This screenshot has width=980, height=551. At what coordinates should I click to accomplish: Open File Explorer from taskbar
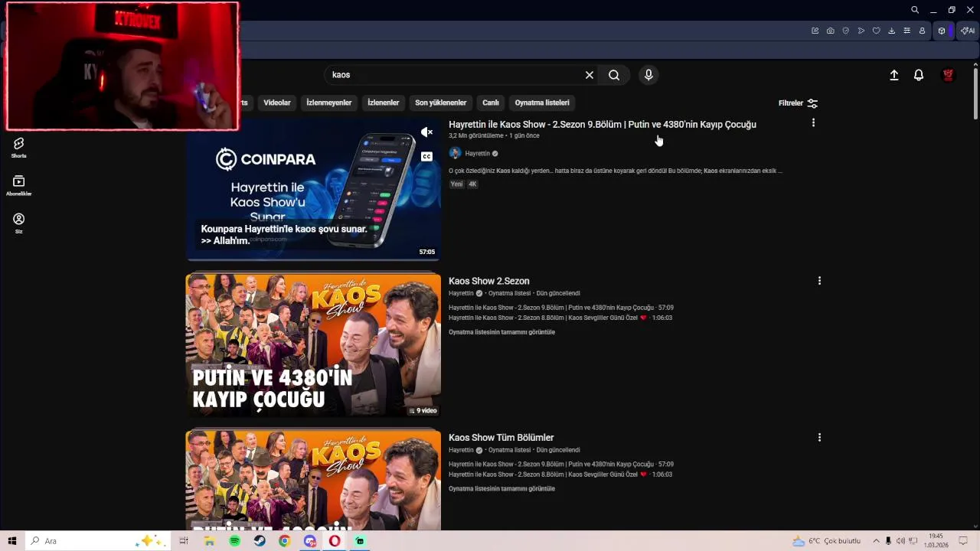[209, 541]
